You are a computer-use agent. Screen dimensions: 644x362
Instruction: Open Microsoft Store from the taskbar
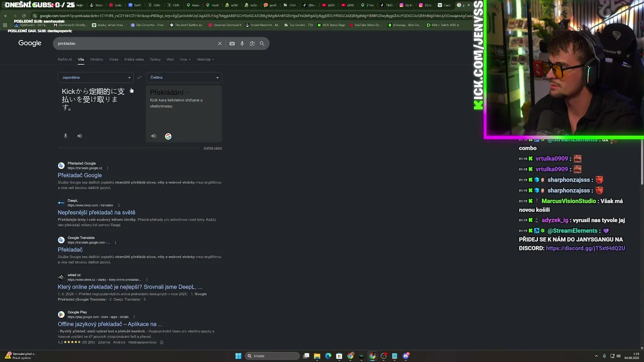tap(339, 356)
